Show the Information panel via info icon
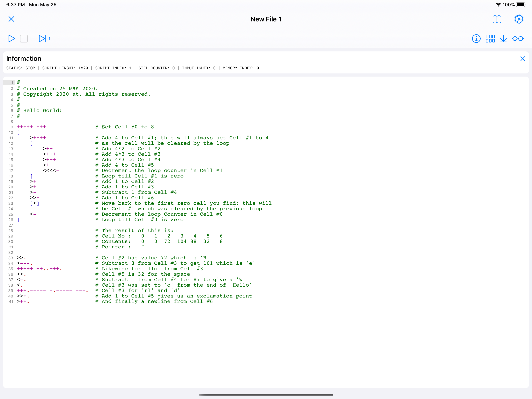This screenshot has height=399, width=532. coord(476,39)
